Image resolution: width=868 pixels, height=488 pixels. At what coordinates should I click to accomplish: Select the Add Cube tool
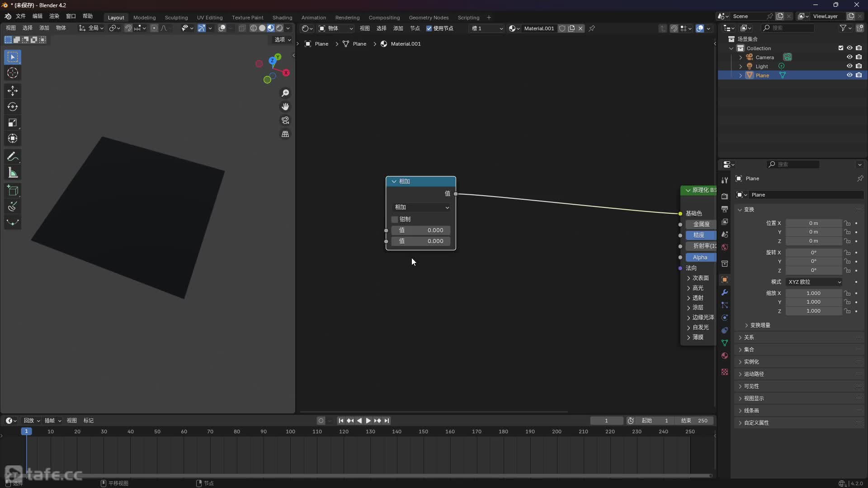(13, 191)
